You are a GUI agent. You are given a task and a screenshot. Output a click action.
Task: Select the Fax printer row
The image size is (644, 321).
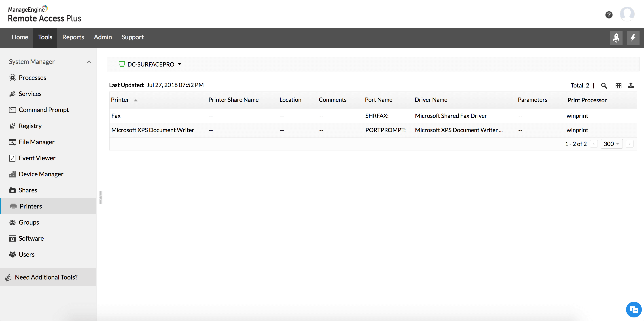[116, 116]
